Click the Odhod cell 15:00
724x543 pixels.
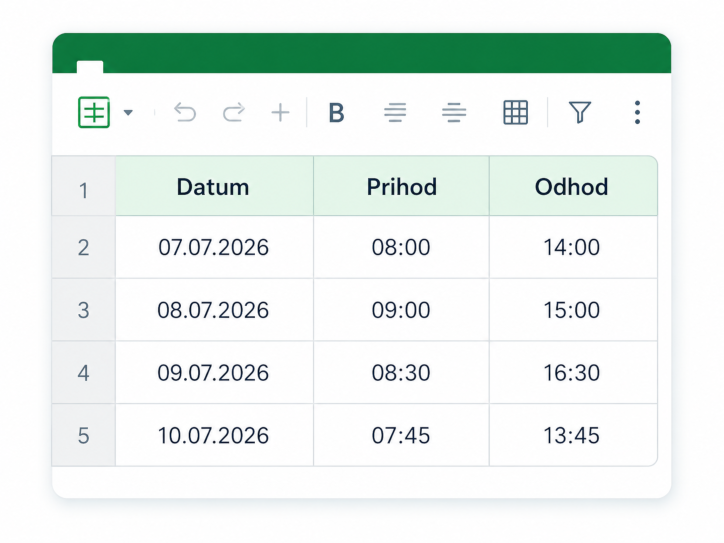573,310
